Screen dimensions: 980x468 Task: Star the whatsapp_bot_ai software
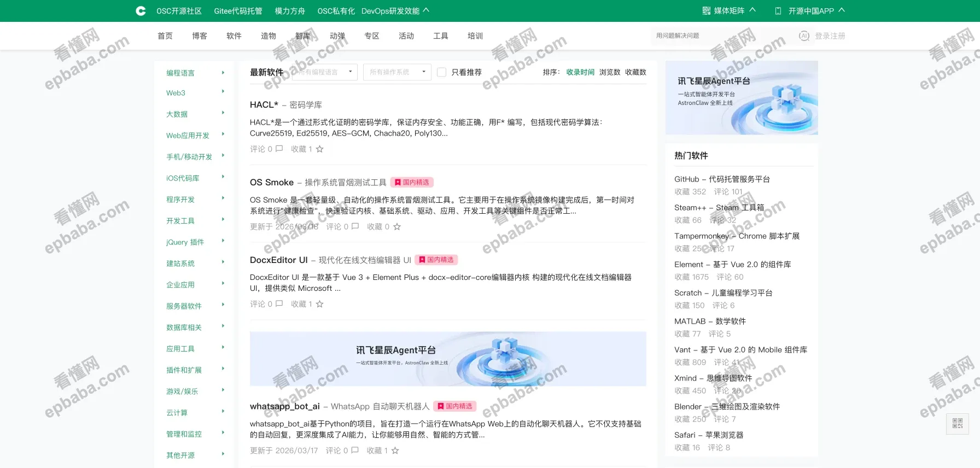click(x=395, y=451)
